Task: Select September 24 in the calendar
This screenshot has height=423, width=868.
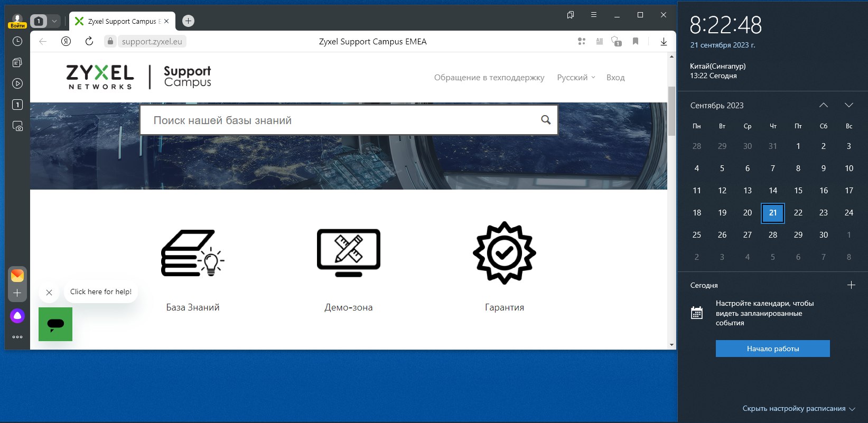Action: pyautogui.click(x=849, y=213)
